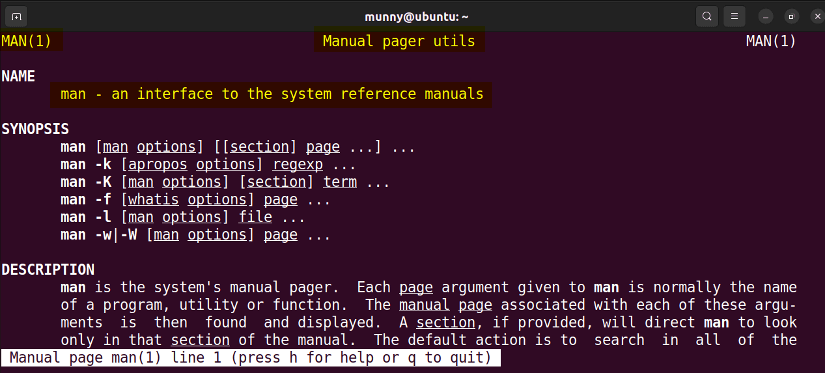Click the DESCRIPTION section heading

pyautogui.click(x=48, y=270)
